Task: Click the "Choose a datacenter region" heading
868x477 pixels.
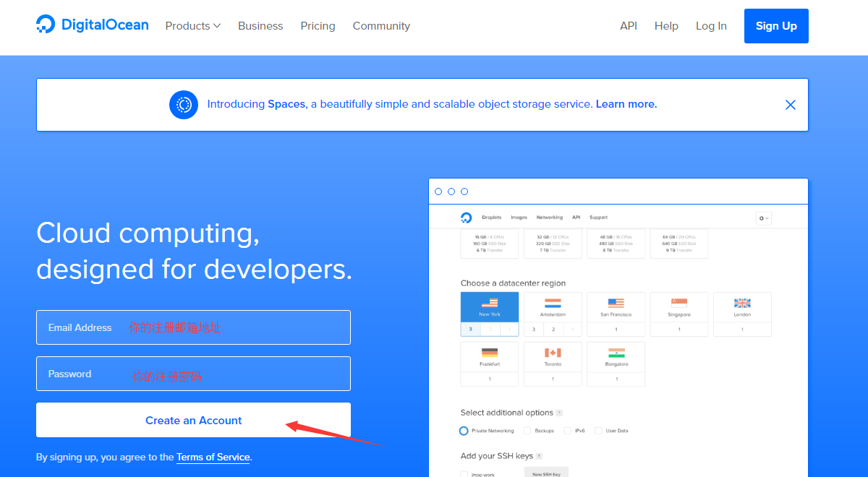Action: (x=513, y=283)
